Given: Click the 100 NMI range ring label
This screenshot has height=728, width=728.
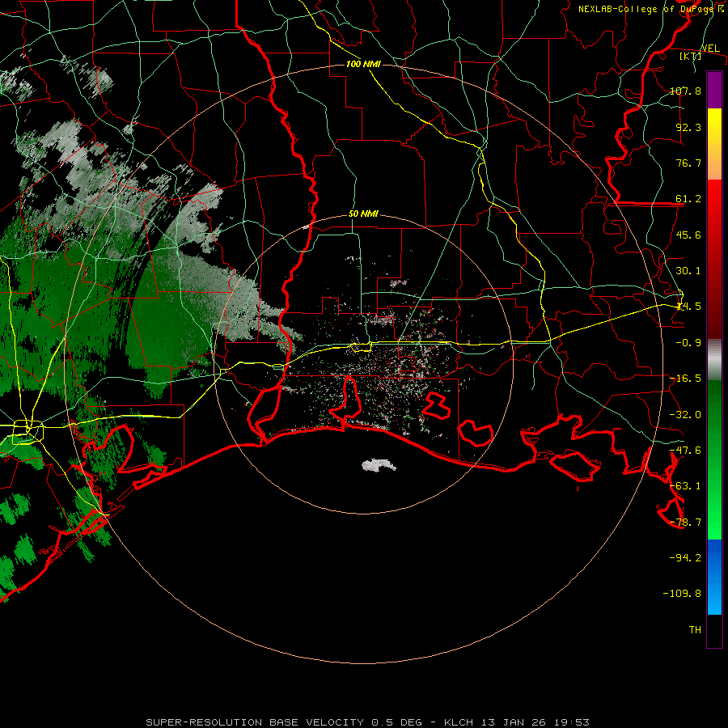Looking at the screenshot, I should pyautogui.click(x=363, y=64).
